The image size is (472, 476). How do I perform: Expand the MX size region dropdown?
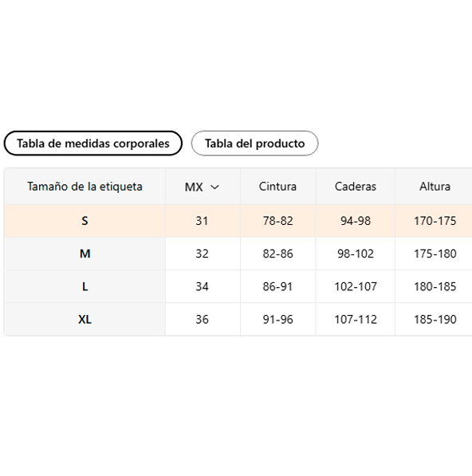pos(202,187)
